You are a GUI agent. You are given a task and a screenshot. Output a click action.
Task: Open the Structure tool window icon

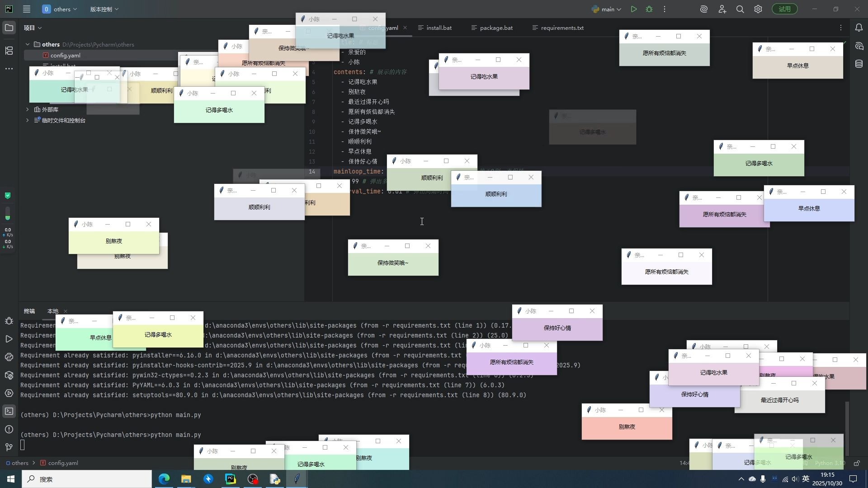[9, 51]
